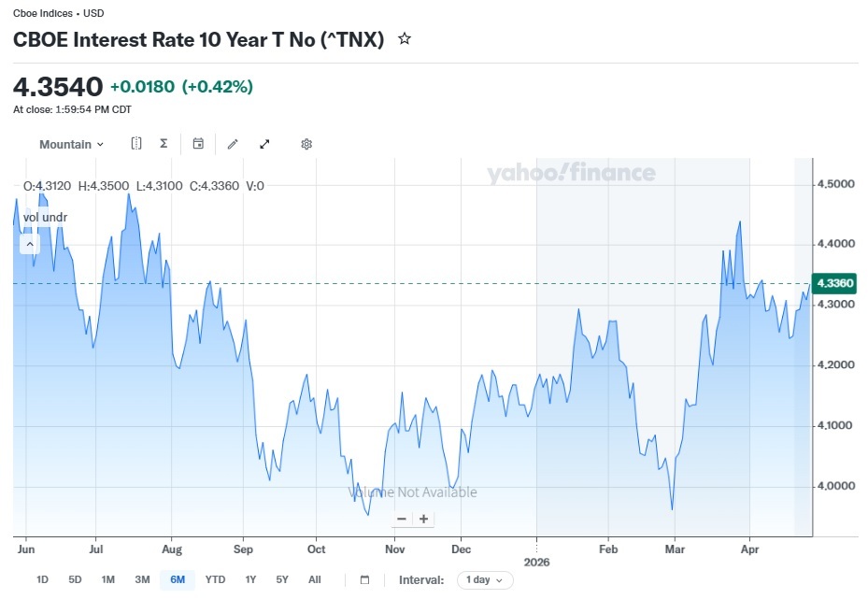Select the 5Y time range
The image size is (868, 599).
[x=282, y=579]
